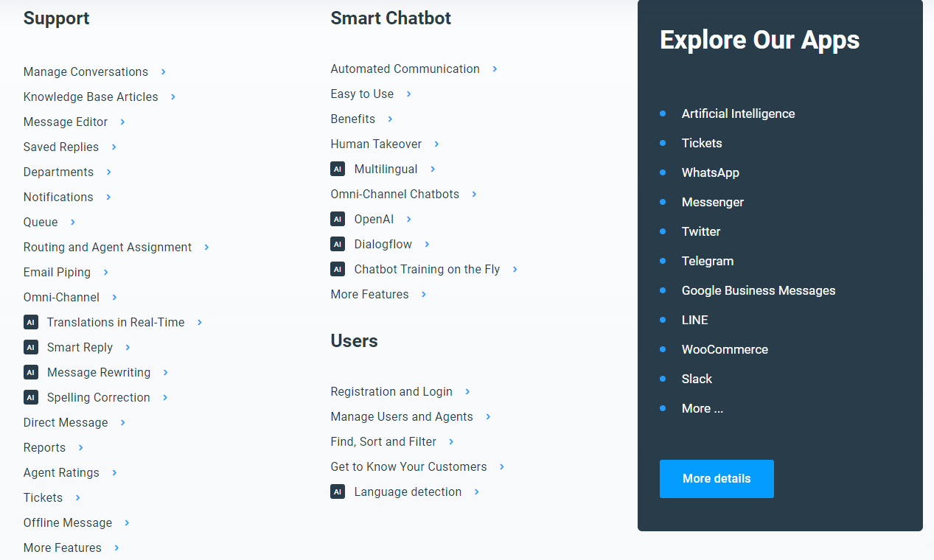Open the Chatbot Training on the Fly link
This screenshot has width=934, height=560.
tap(427, 269)
